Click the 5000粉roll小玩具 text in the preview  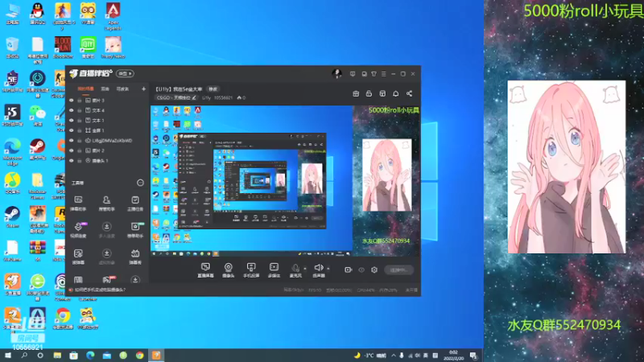[394, 110]
